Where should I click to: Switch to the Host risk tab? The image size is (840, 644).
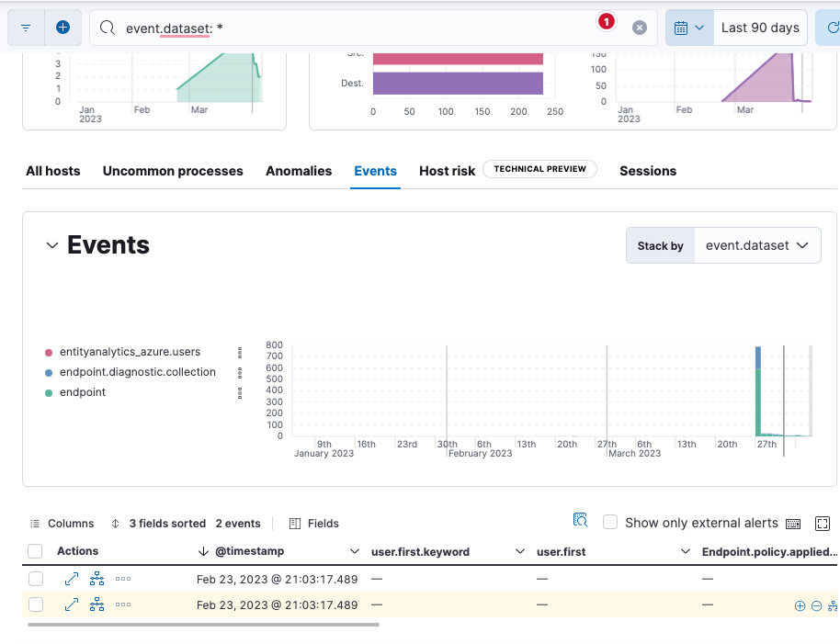[447, 171]
